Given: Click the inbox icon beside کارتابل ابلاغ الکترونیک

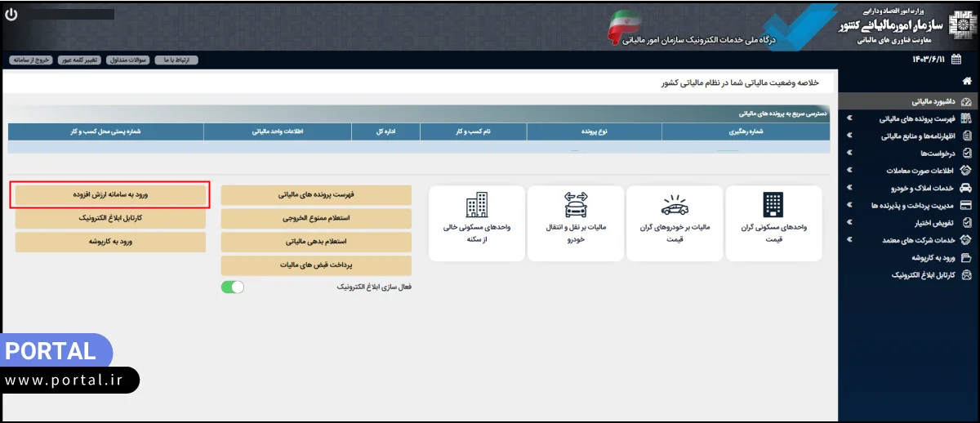Looking at the screenshot, I should point(967,275).
